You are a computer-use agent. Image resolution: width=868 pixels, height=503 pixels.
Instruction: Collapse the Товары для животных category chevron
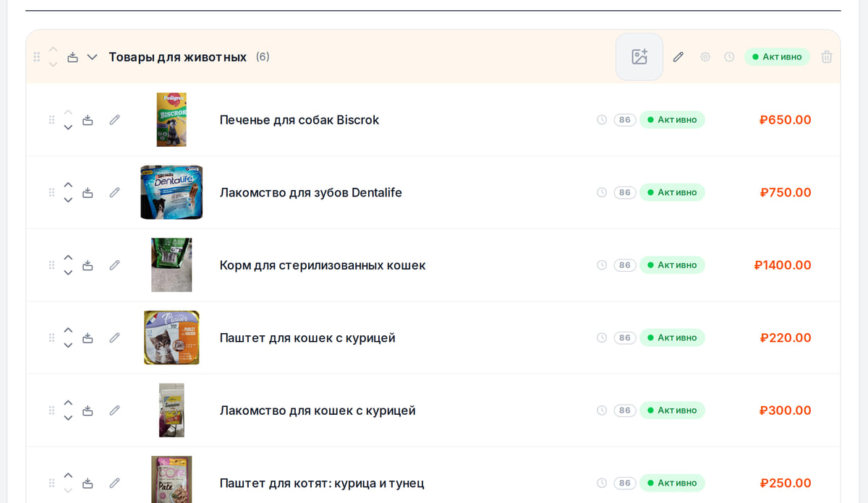pos(92,57)
